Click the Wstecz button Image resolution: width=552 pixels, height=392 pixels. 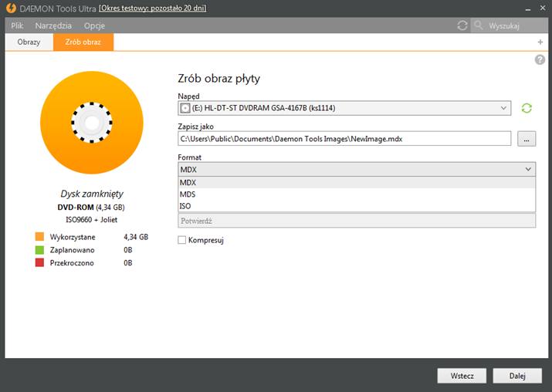(x=462, y=376)
